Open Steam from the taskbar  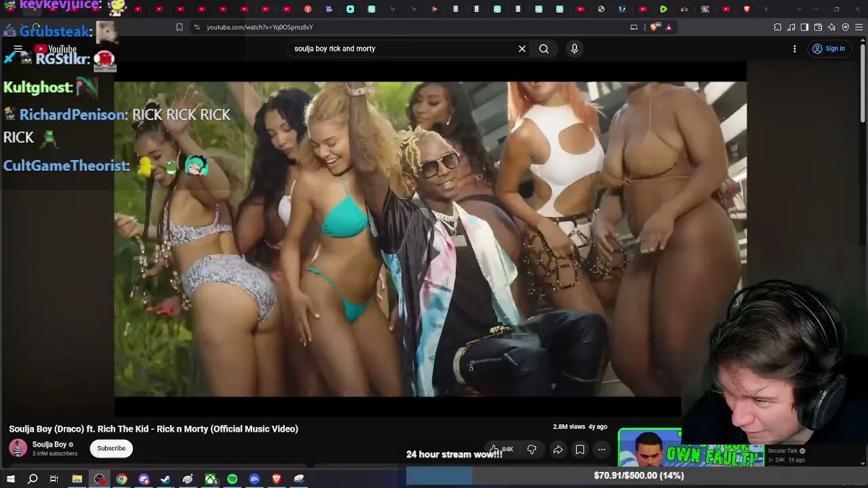point(165,479)
